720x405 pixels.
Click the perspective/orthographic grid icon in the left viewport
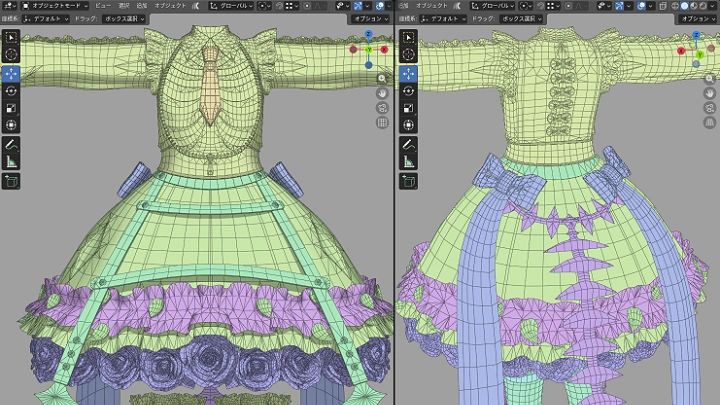(x=382, y=123)
